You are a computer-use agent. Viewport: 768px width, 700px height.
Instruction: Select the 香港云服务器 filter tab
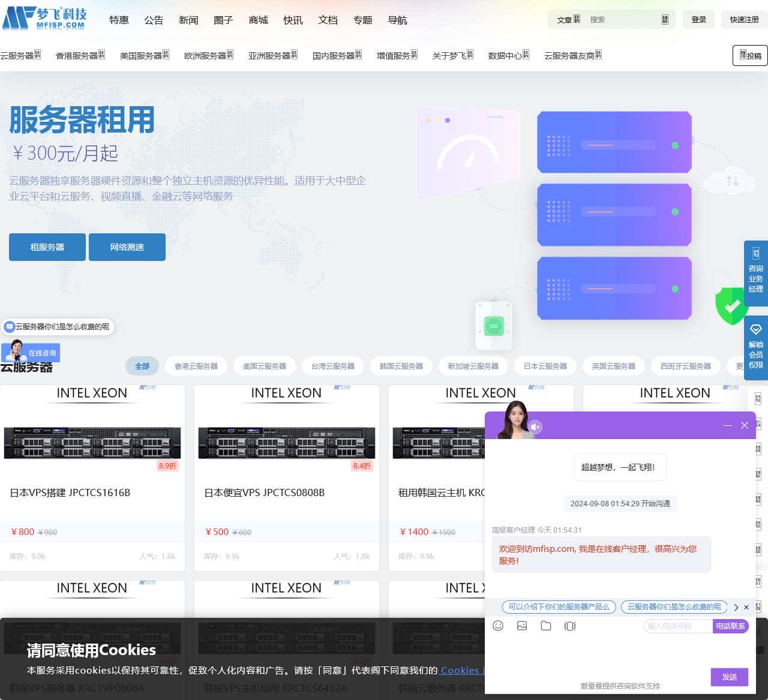(196, 366)
